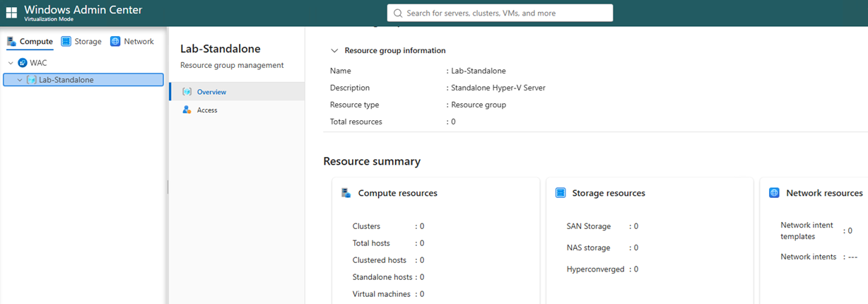
Task: Select WAC in the tree
Action: [x=38, y=63]
